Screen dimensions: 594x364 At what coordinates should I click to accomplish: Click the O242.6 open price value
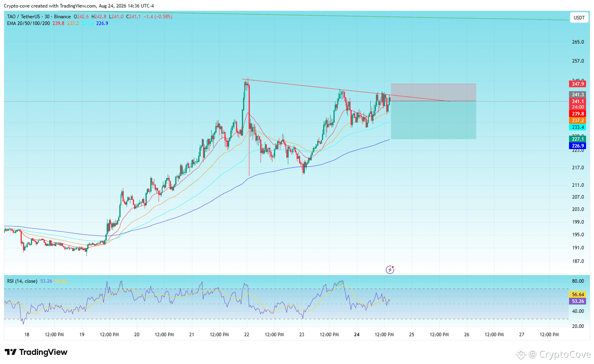coord(81,17)
